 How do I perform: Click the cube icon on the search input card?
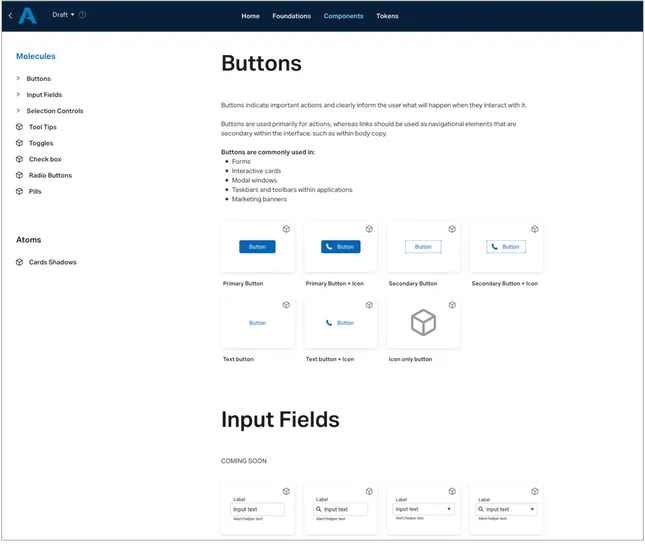point(369,491)
